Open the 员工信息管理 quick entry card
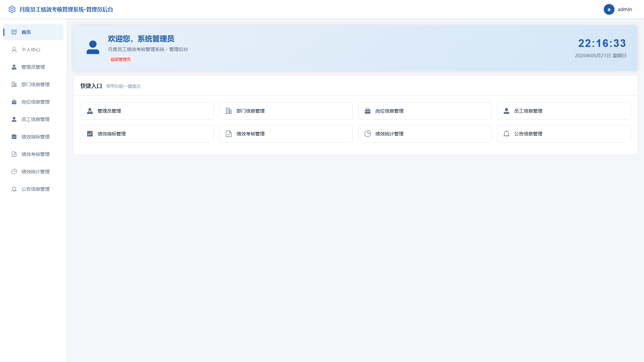Image resolution: width=644 pixels, height=362 pixels. pos(563,111)
